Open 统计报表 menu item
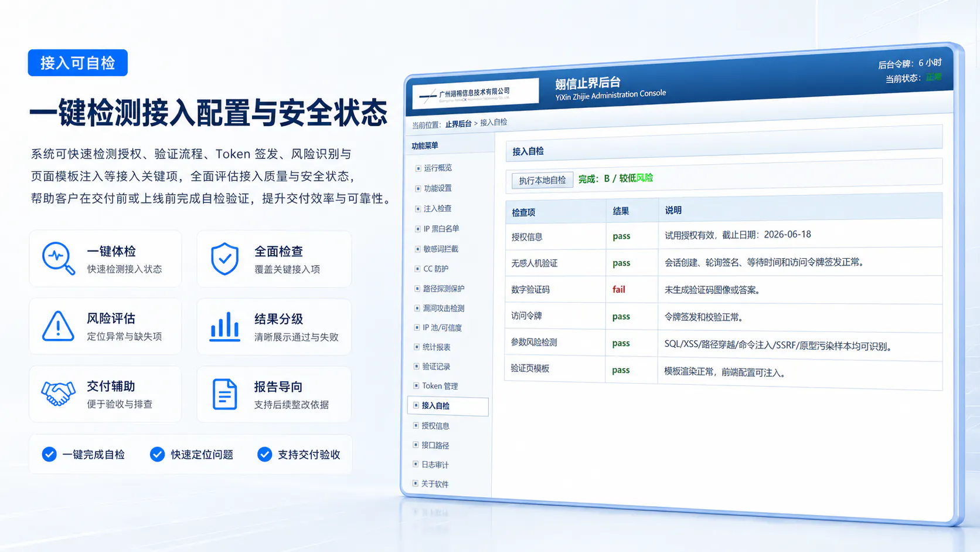 tap(436, 347)
